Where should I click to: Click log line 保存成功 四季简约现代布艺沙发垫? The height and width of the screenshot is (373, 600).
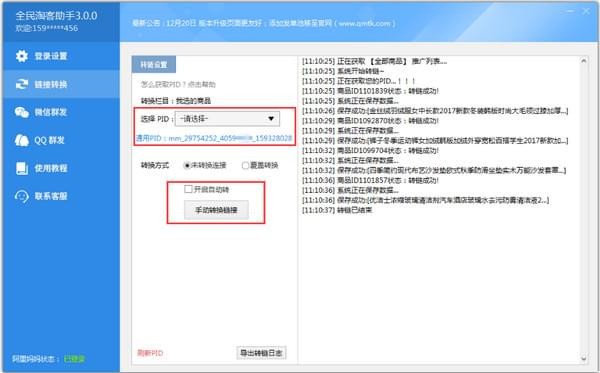(434, 170)
